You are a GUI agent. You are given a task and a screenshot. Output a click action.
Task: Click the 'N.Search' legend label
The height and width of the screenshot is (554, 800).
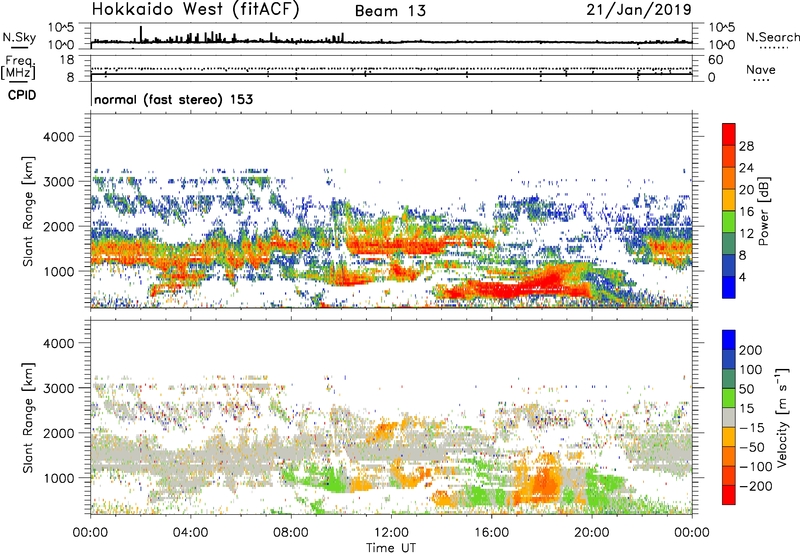(772, 37)
